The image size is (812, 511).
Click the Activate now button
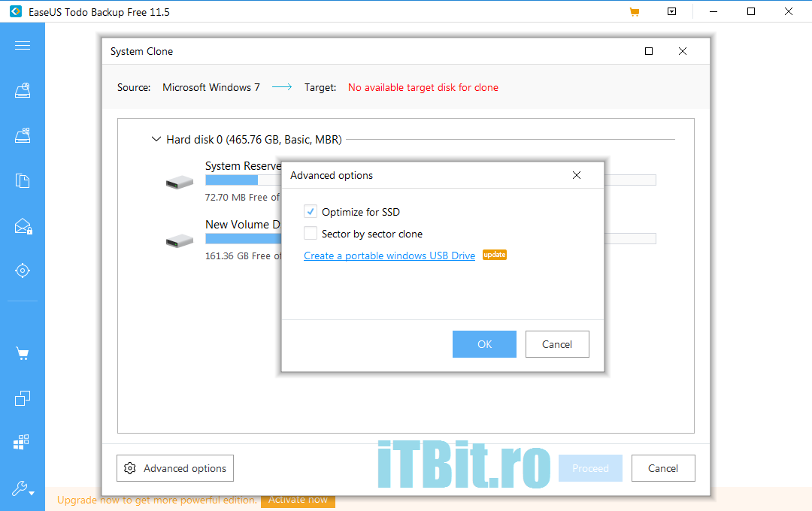(298, 500)
